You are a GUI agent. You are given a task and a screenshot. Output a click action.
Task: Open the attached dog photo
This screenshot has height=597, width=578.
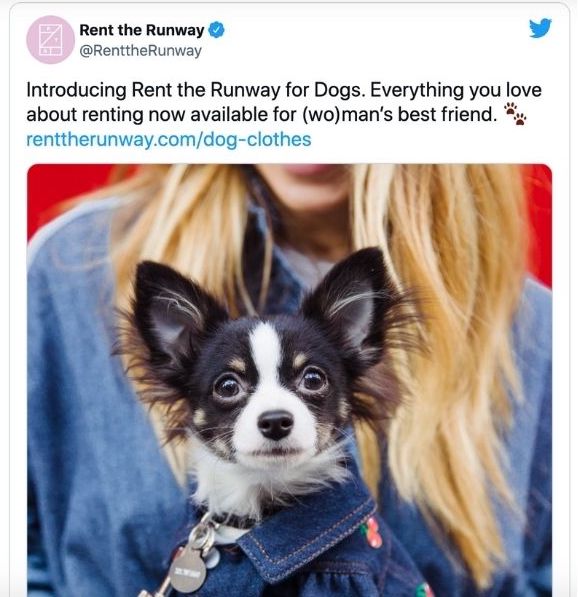289,380
